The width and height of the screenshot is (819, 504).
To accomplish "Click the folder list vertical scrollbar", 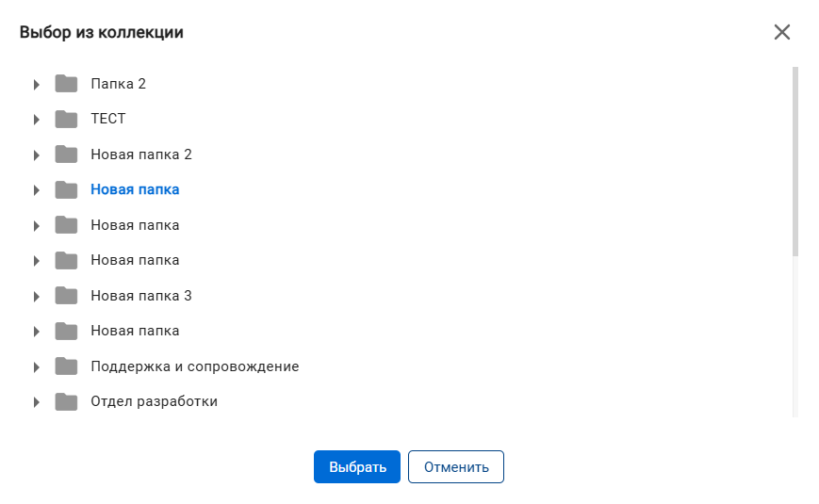I will [x=795, y=162].
